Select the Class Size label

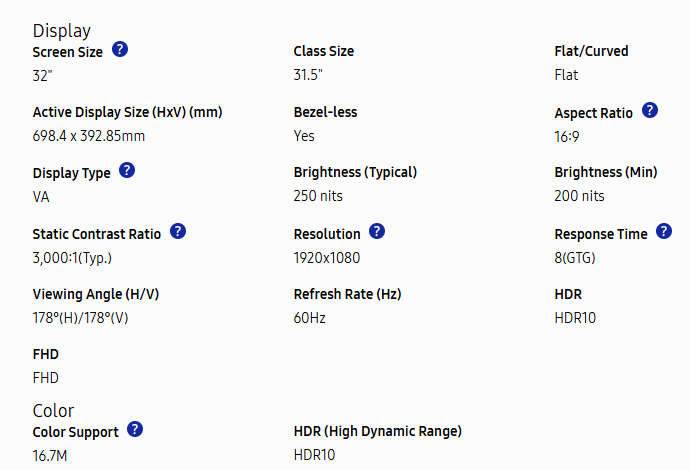click(324, 51)
